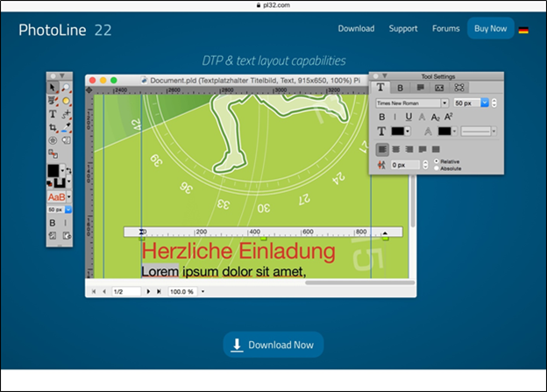Screen dimensions: 547x392
Task: Open the outline color dropdown arrow
Action: pyautogui.click(x=454, y=132)
